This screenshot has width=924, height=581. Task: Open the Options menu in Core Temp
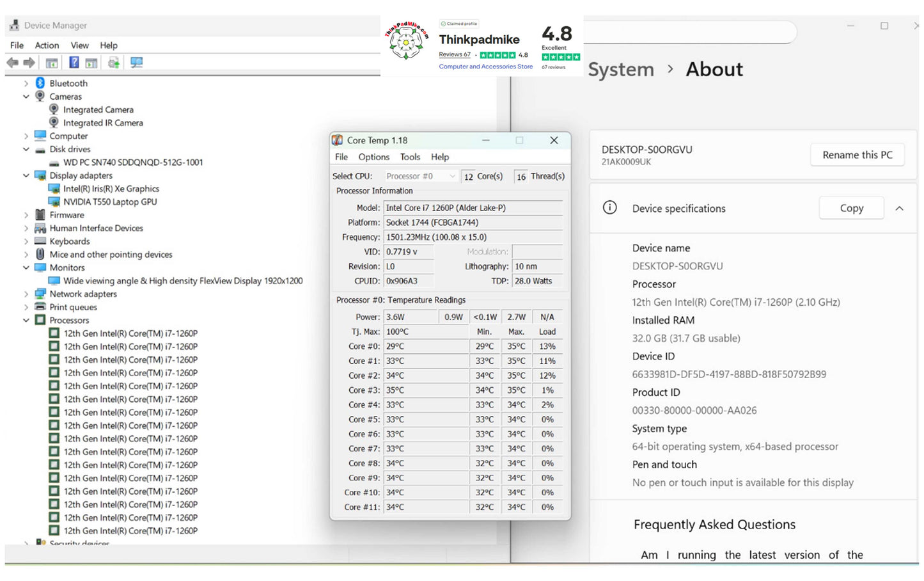(x=373, y=157)
